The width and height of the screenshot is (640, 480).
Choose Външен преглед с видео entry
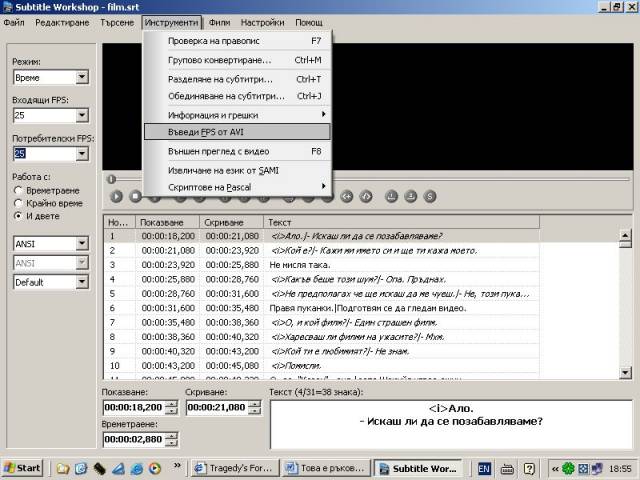(237, 151)
